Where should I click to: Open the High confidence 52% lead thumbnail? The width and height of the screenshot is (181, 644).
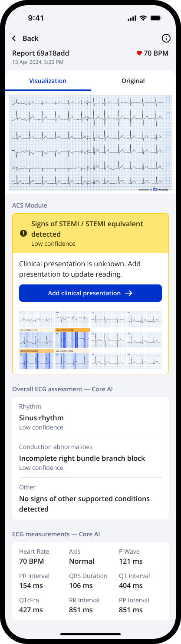(36, 359)
